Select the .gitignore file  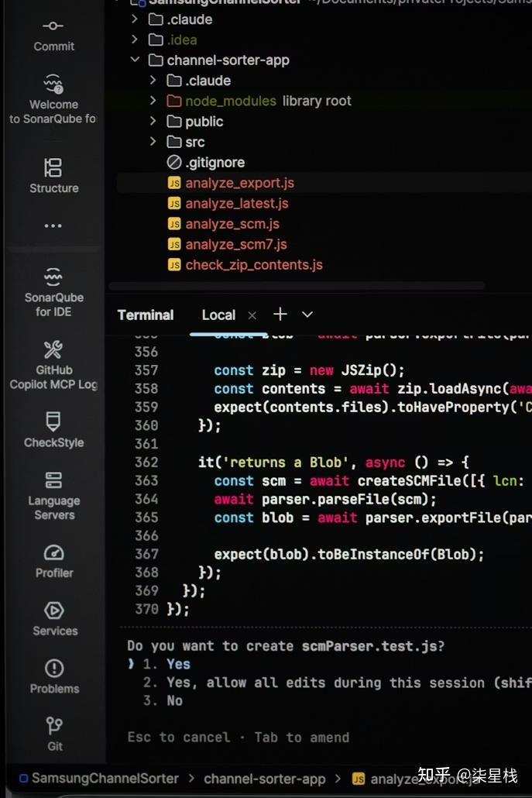point(205,163)
